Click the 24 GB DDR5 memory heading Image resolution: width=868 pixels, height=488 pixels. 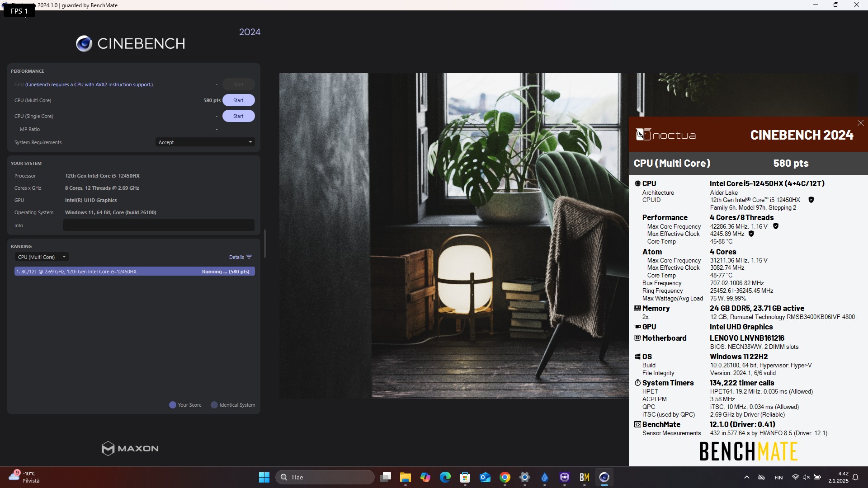tap(757, 308)
